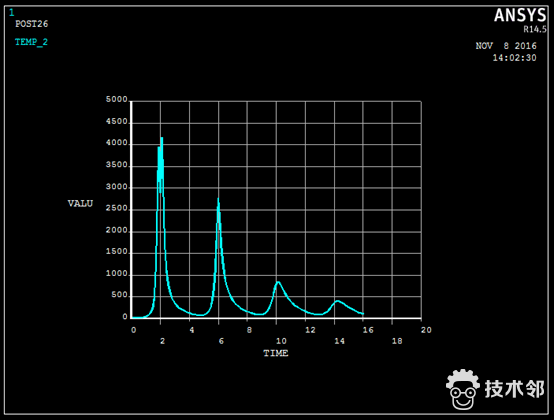
Task: Click the small fourth peak near time 14
Action: (337, 301)
